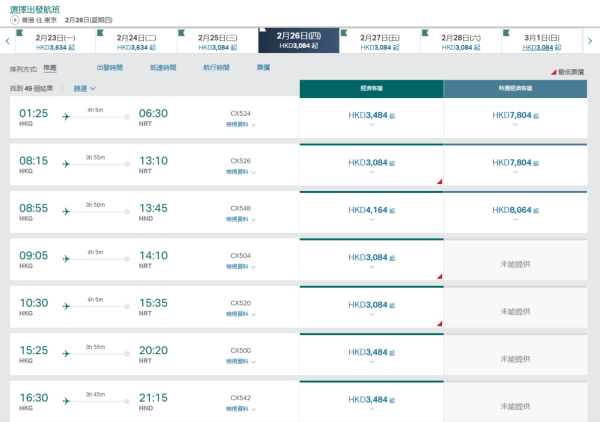Screen dimensions: 600x422
Task: Click the red lowest-fare triangle legend icon
Action: (555, 73)
